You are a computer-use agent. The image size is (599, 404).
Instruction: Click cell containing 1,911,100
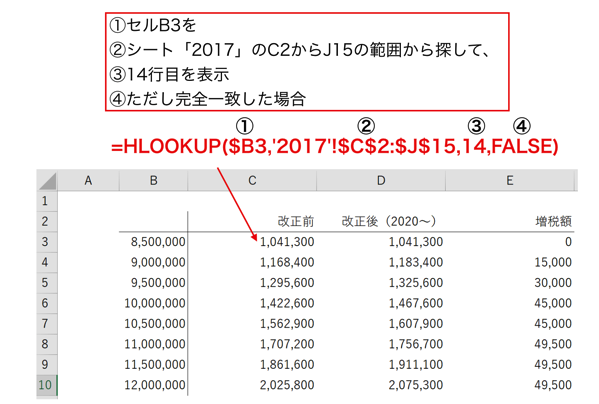pos(381,365)
